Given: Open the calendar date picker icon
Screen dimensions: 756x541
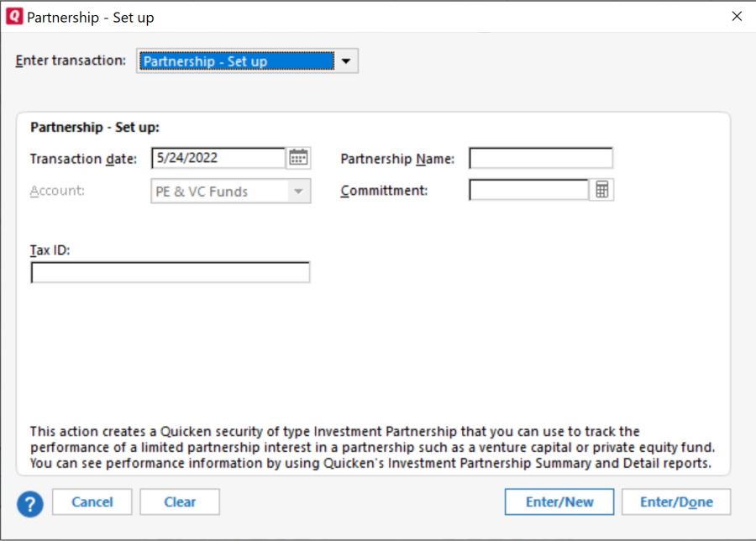Looking at the screenshot, I should (298, 158).
